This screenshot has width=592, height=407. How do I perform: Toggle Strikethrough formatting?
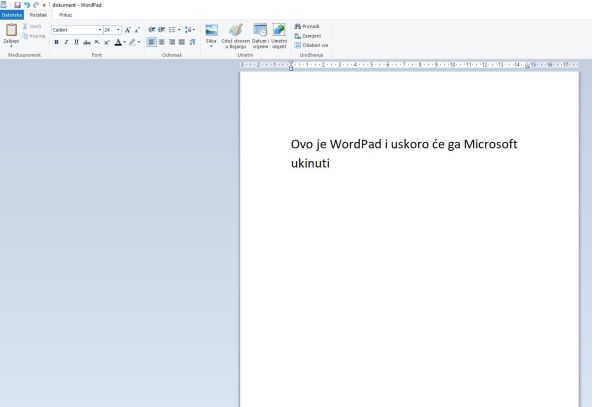(x=87, y=42)
